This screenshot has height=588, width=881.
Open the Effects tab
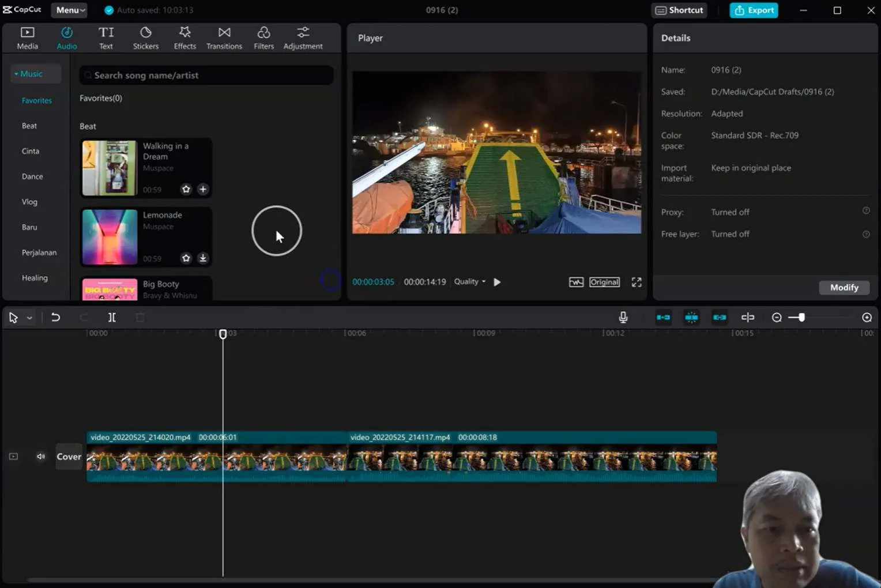[185, 38]
